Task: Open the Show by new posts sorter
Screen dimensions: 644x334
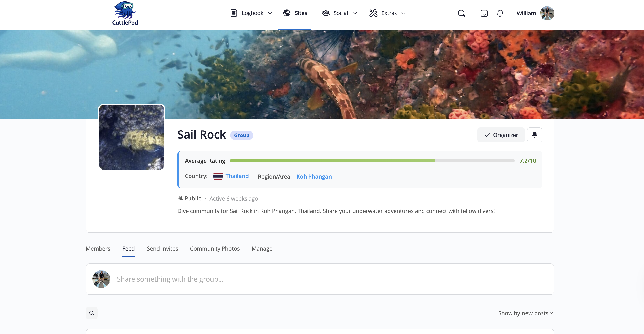Action: (x=525, y=313)
